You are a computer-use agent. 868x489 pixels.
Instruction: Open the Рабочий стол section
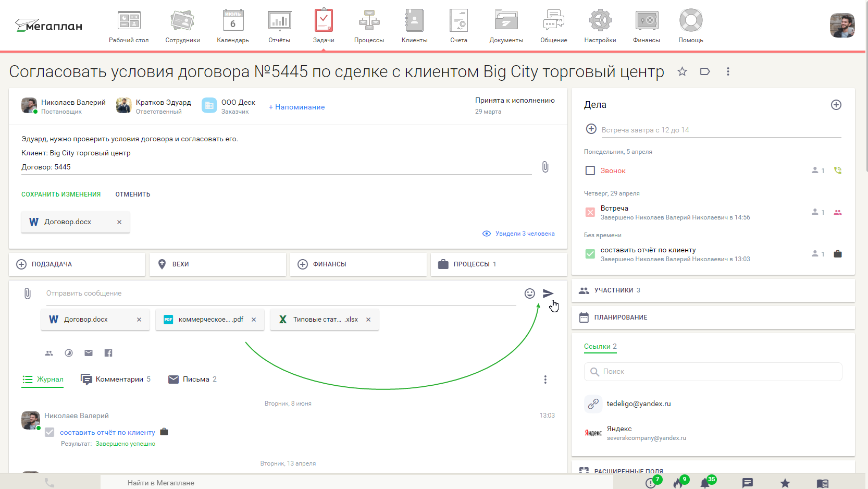[x=129, y=26]
